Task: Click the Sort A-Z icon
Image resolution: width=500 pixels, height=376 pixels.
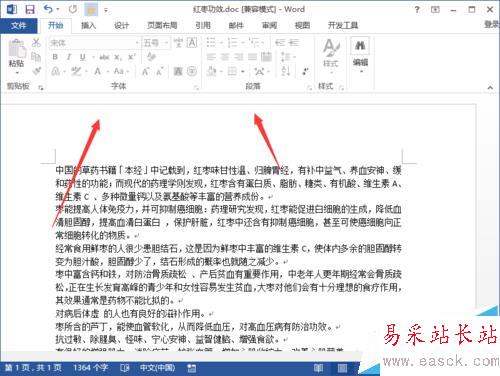Action: (x=286, y=71)
